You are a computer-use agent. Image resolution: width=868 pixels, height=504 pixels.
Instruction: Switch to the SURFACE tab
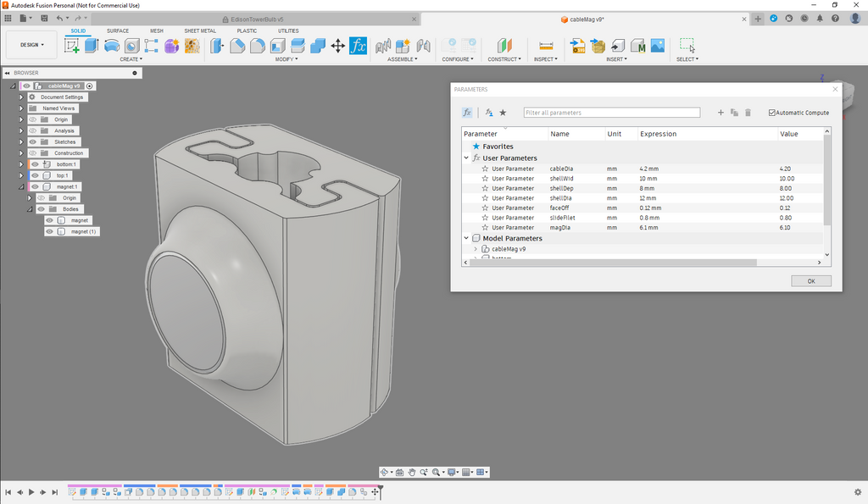(x=117, y=31)
